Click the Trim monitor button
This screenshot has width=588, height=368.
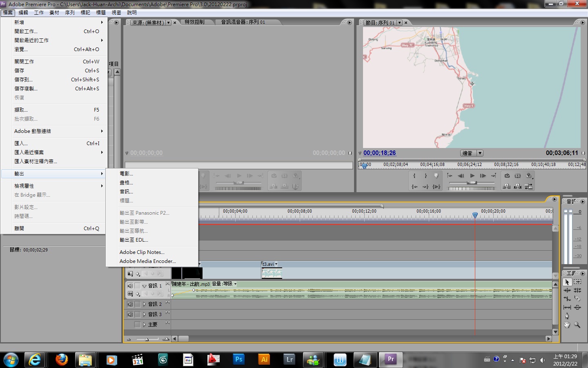(x=529, y=186)
